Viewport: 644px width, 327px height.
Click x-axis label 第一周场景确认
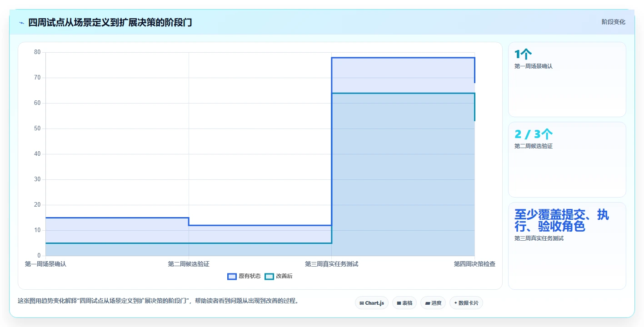pyautogui.click(x=45, y=264)
